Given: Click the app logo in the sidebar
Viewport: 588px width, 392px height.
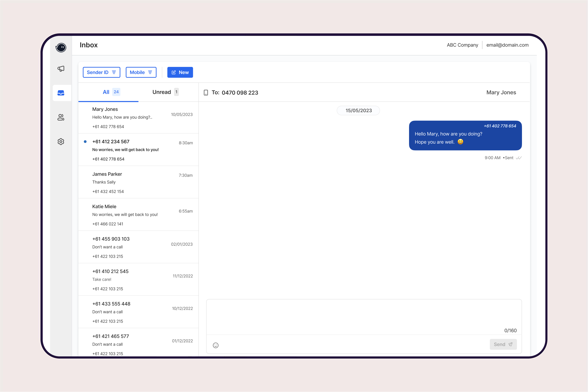Looking at the screenshot, I should click(x=61, y=47).
